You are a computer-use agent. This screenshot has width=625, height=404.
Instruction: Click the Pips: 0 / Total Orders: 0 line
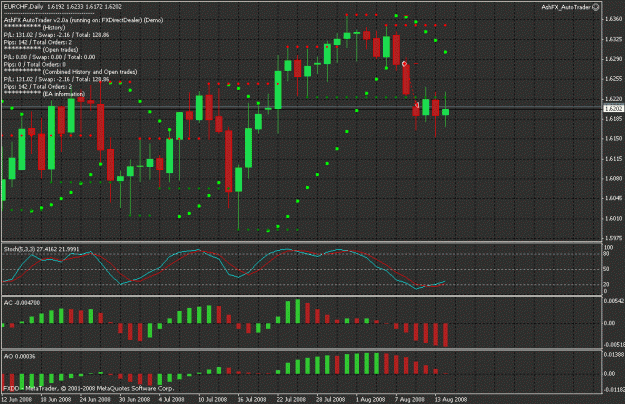tap(35, 65)
